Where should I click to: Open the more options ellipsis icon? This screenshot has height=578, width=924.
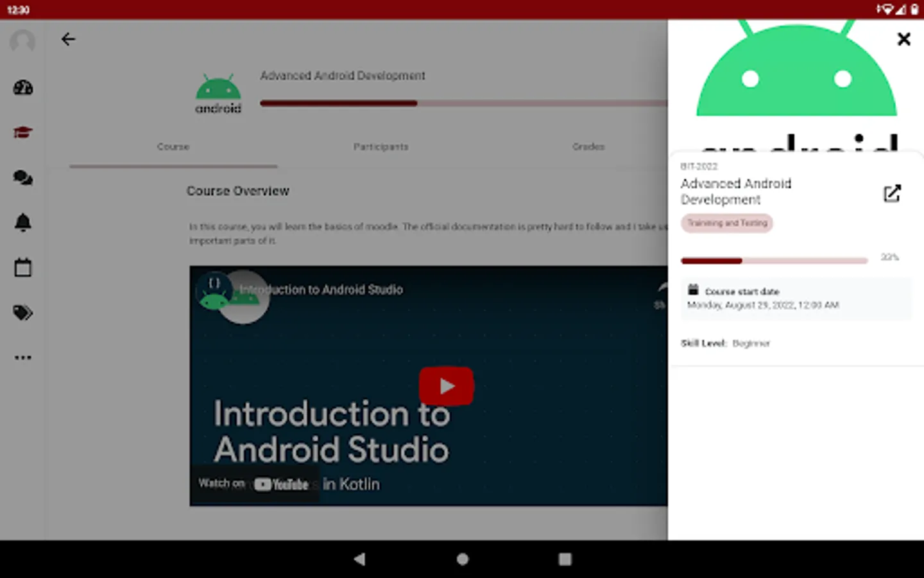(x=23, y=358)
